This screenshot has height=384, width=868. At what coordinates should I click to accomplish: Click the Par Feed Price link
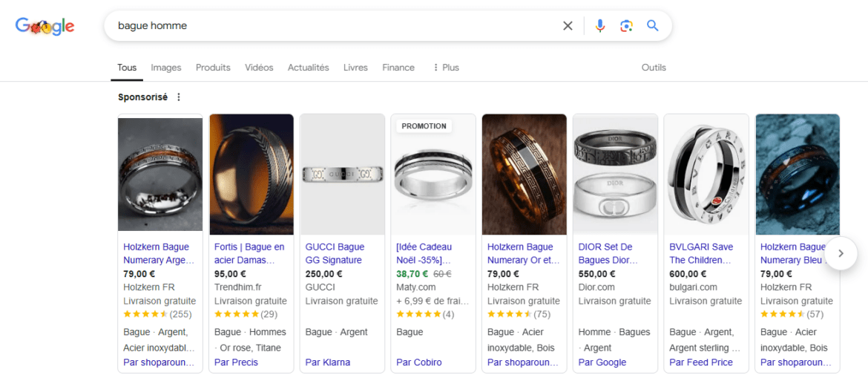tap(701, 362)
